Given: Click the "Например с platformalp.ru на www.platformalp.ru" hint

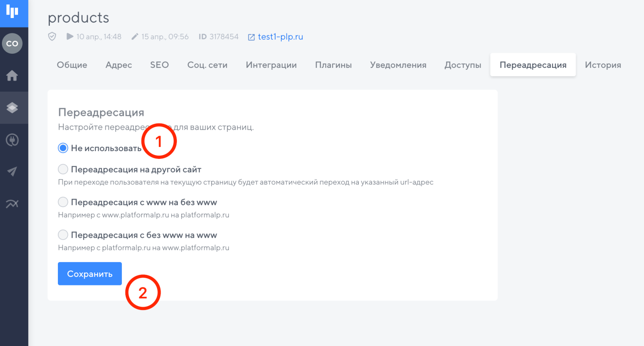Looking at the screenshot, I should [144, 248].
